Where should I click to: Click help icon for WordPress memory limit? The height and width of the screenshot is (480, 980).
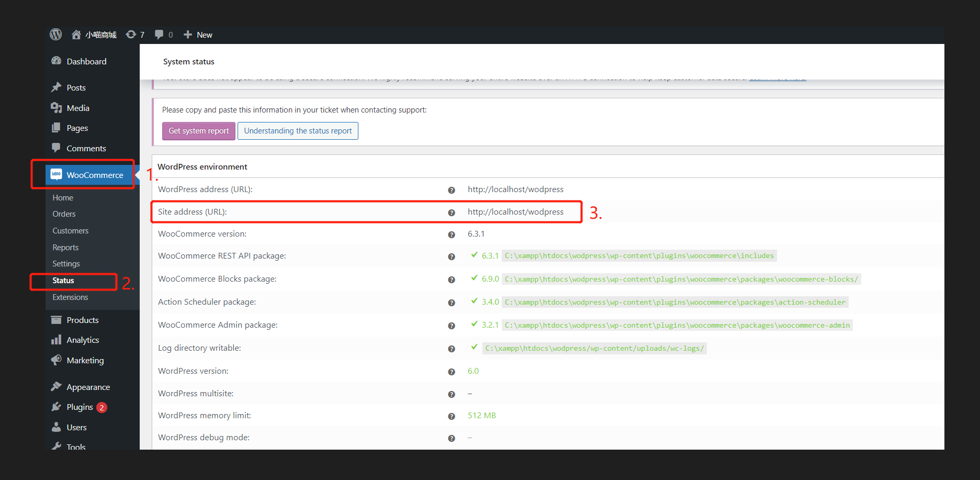tap(452, 416)
